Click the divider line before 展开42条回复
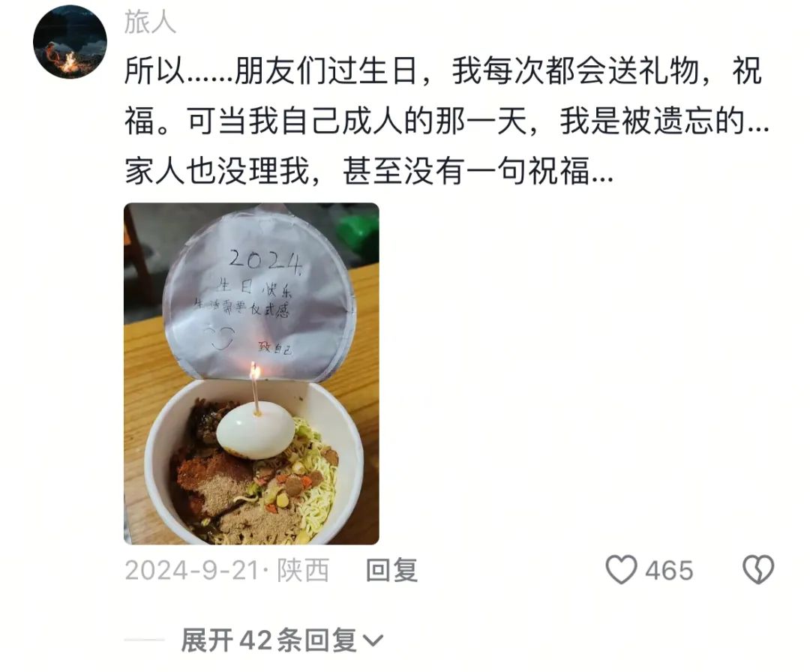Image resolution: width=810 pixels, height=672 pixels. coord(145,640)
